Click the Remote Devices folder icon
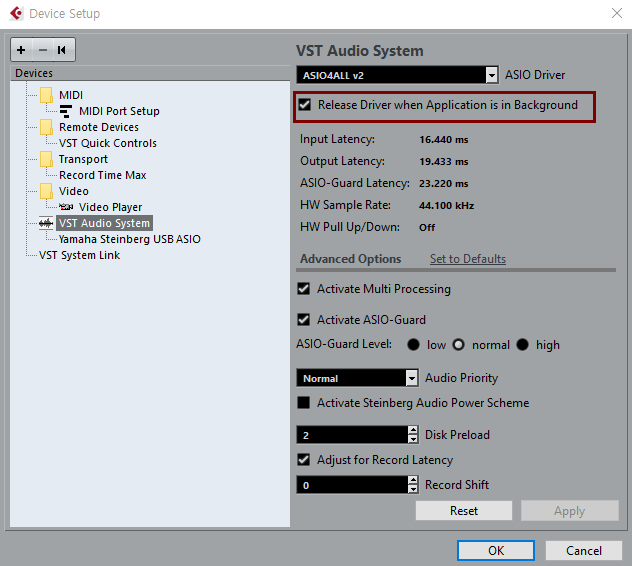 pyautogui.click(x=46, y=127)
